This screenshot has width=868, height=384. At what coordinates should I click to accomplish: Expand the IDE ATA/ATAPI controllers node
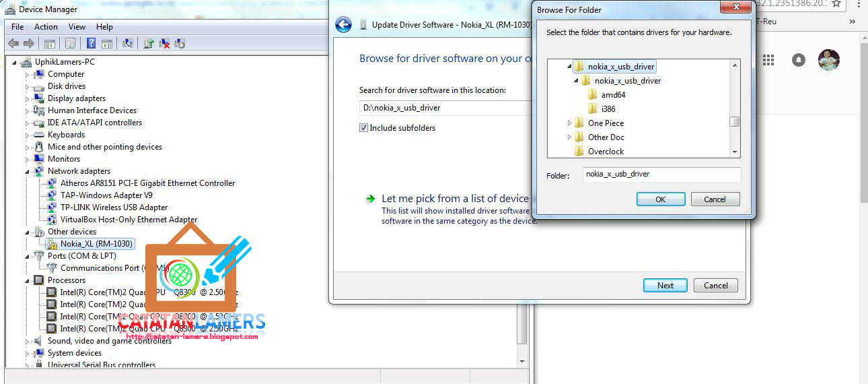coord(28,123)
